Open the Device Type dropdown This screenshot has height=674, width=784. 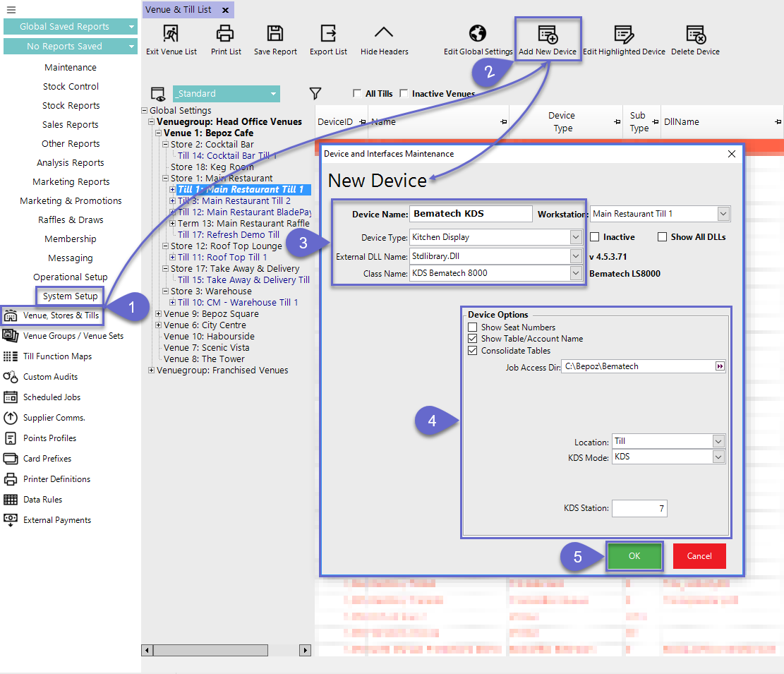point(576,237)
